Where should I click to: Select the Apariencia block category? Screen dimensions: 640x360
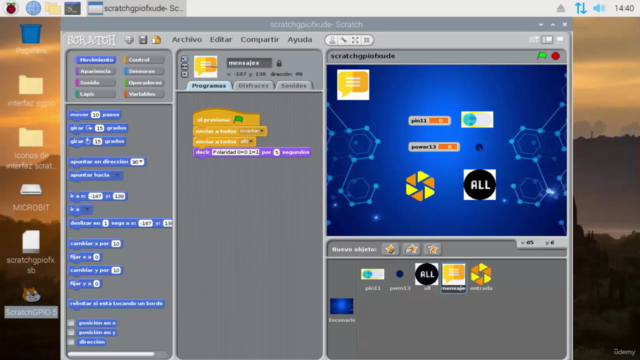96,71
